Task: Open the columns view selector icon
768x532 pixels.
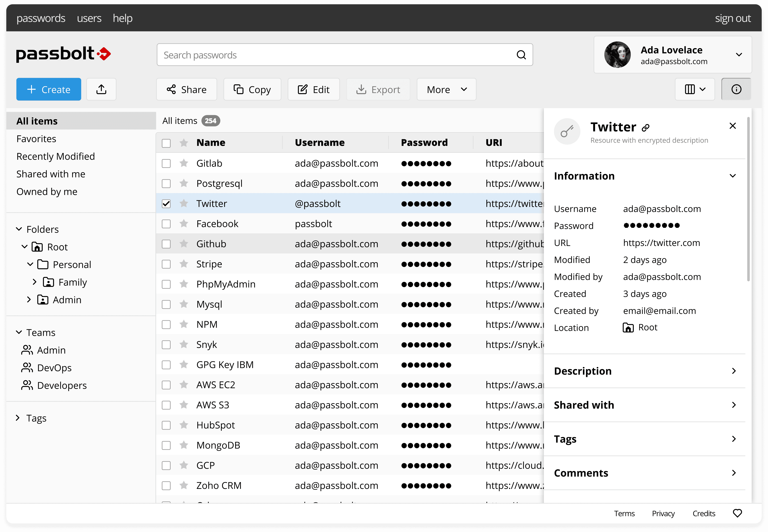Action: 695,89
